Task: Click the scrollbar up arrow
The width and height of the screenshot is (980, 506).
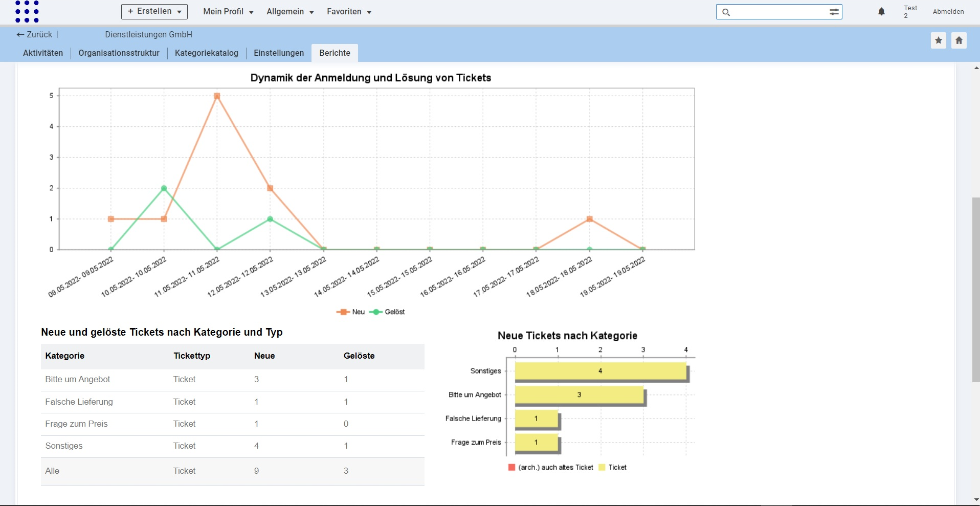Action: 976,68
